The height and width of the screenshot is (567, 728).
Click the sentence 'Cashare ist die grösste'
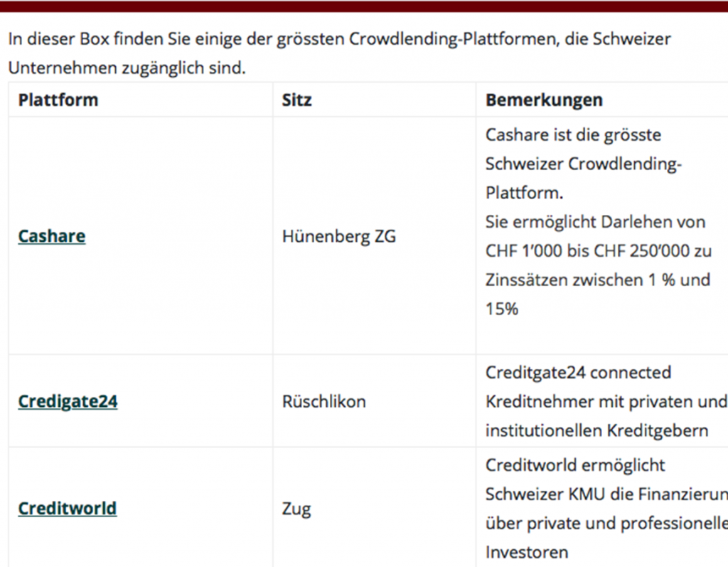click(x=573, y=134)
